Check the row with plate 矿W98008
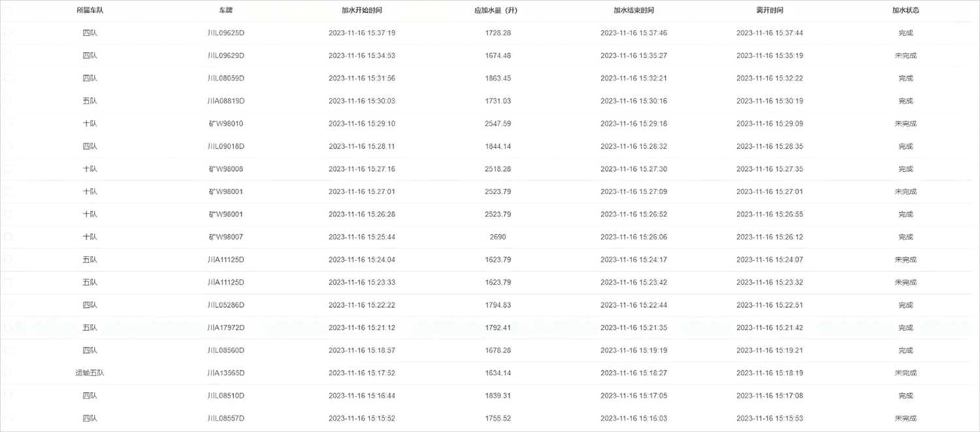980x432 pixels. point(8,169)
